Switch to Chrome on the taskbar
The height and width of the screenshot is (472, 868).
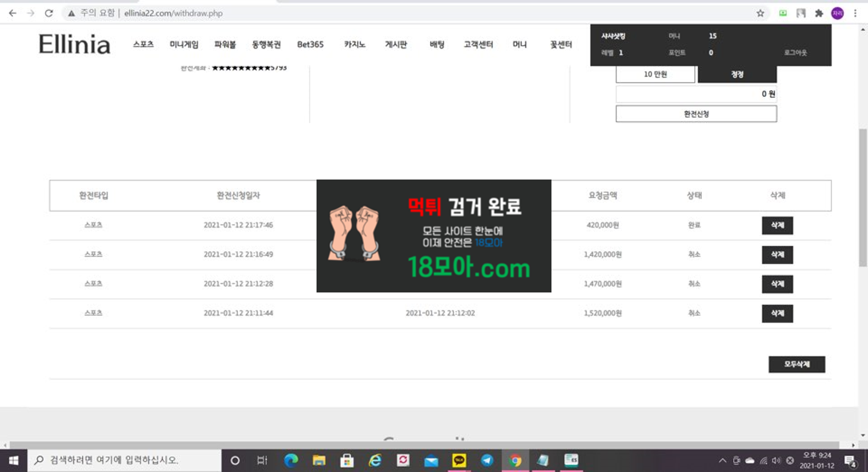pos(515,460)
